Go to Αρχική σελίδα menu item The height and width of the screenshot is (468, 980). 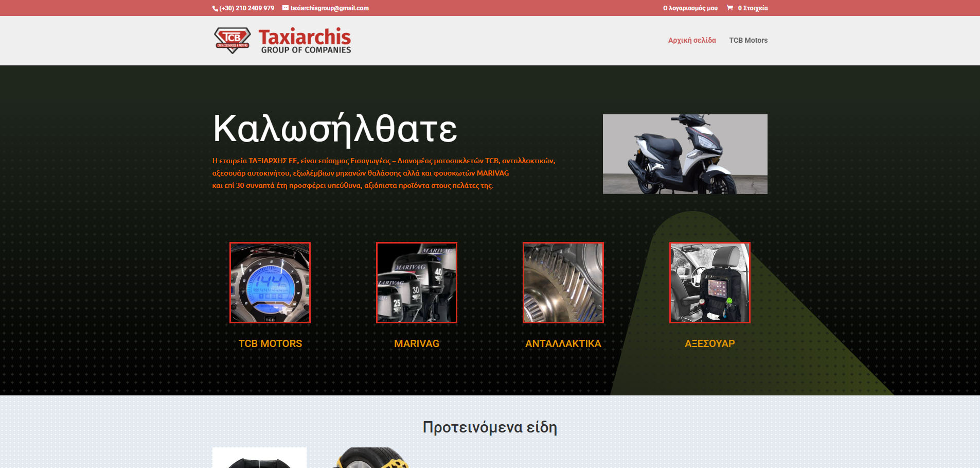point(692,40)
